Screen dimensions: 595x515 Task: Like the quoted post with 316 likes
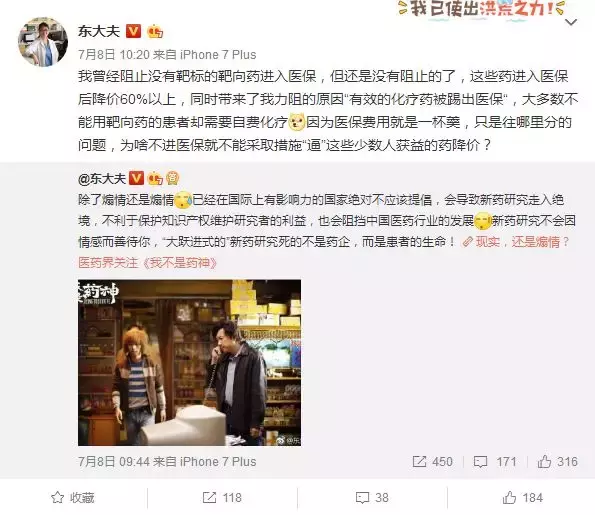click(x=557, y=461)
